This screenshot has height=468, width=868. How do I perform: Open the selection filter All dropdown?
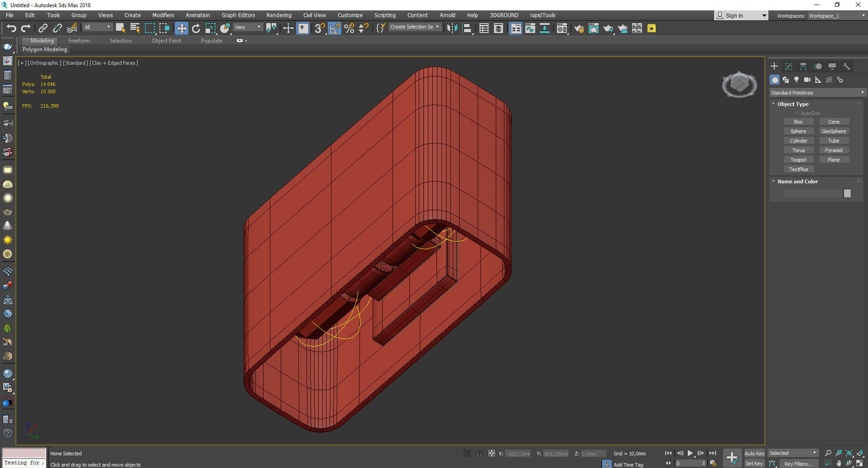click(97, 27)
